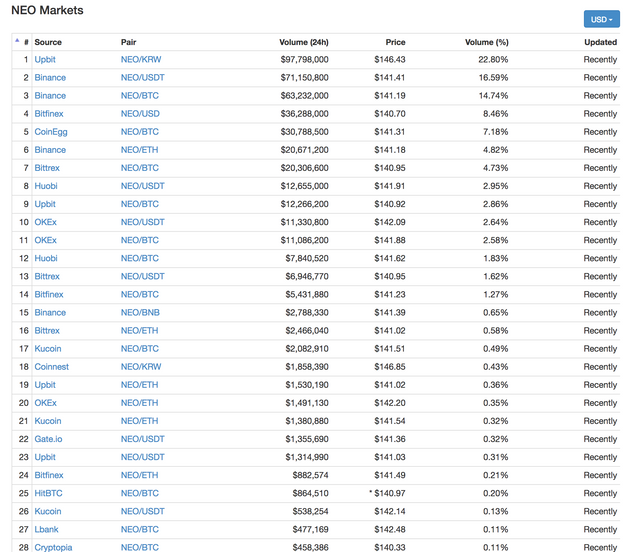Open NEO/BTC pair in Lbank row
This screenshot has width=640, height=552.
tap(140, 529)
